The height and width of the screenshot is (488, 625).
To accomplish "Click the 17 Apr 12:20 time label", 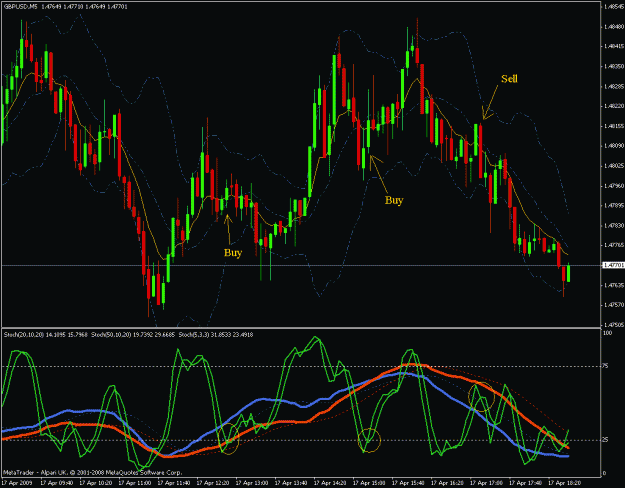I will 212,483.
